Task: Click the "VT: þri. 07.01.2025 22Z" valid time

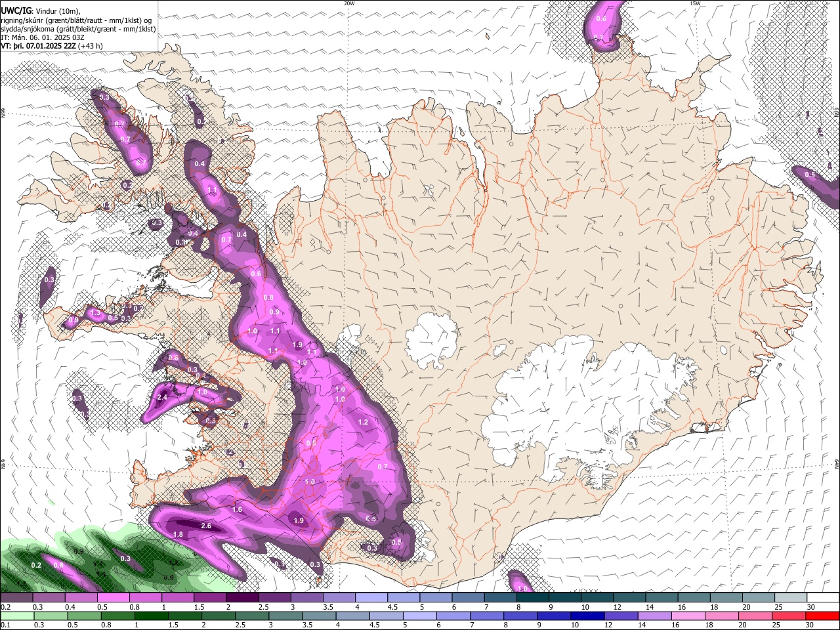Action: tap(38, 46)
